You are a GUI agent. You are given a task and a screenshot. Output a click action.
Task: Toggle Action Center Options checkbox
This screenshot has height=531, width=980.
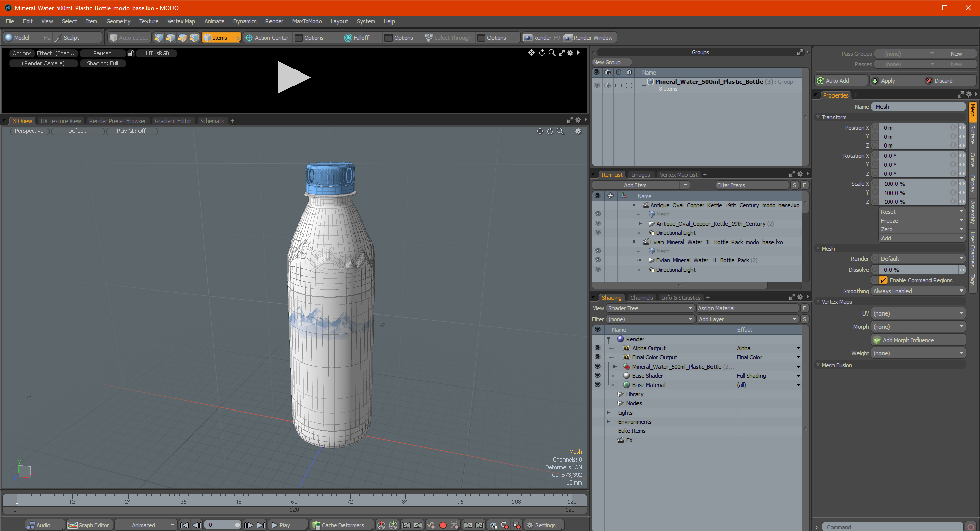(x=299, y=38)
